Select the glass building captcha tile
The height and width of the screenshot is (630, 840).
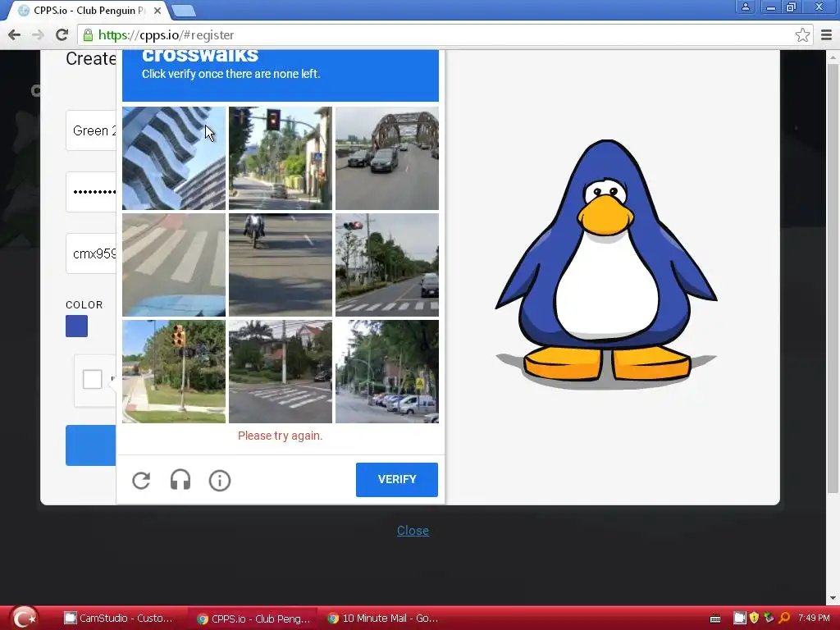click(x=174, y=158)
